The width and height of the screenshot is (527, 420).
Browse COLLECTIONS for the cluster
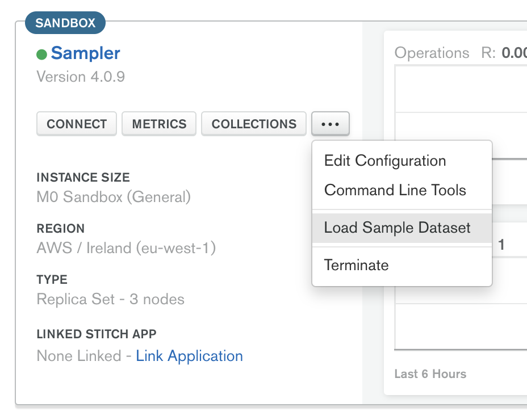click(253, 123)
